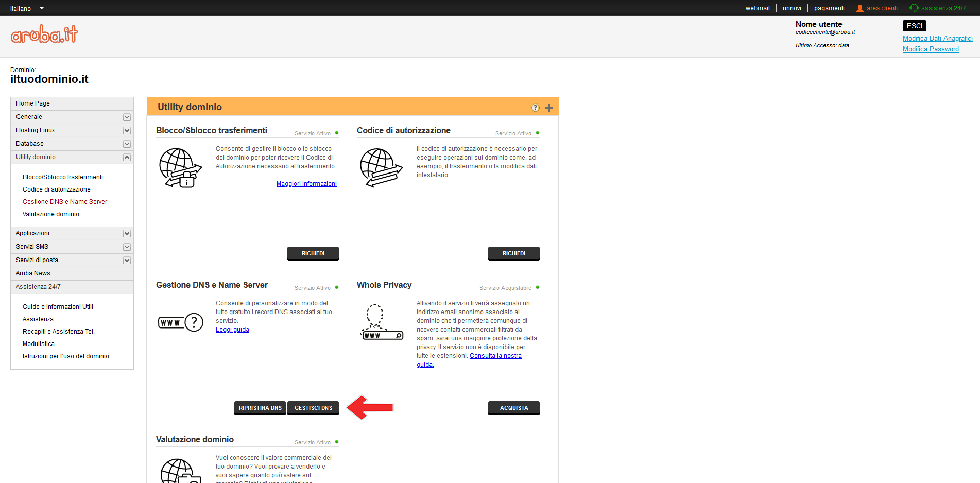Click the RIPRISTINA DNS button
The image size is (980, 483).
tap(260, 408)
